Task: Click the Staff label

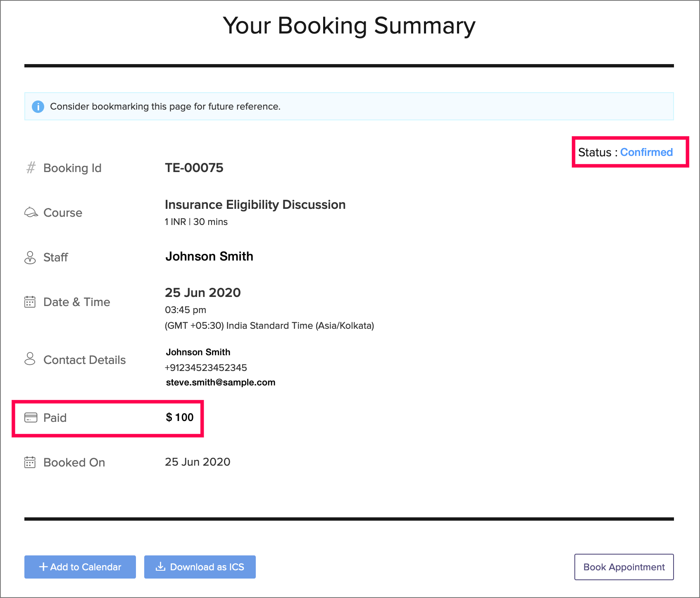Action: 56,257
